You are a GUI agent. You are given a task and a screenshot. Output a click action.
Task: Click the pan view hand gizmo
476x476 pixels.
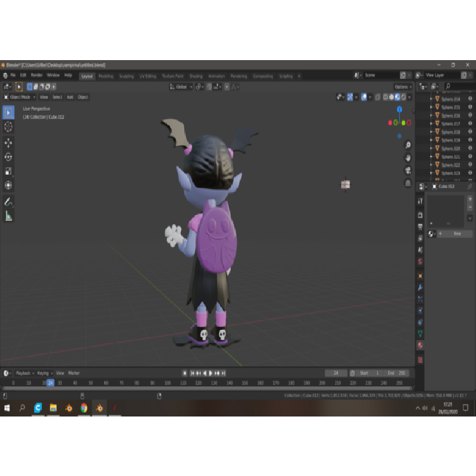(x=408, y=158)
